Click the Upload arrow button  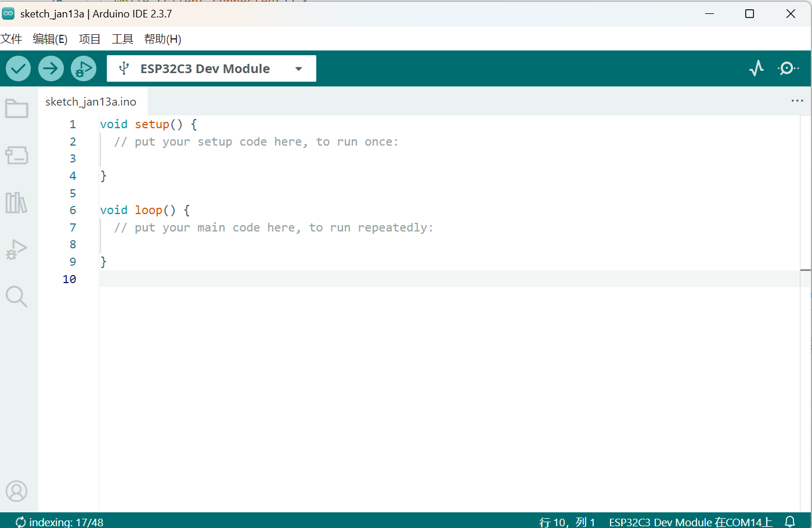pos(51,68)
